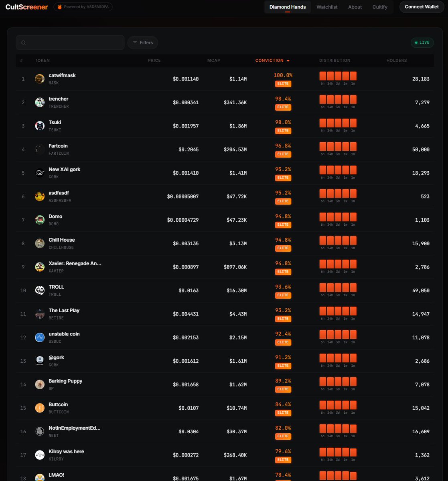The width and height of the screenshot is (448, 481).
Task: Click the Connect Wallet button
Action: [x=422, y=7]
